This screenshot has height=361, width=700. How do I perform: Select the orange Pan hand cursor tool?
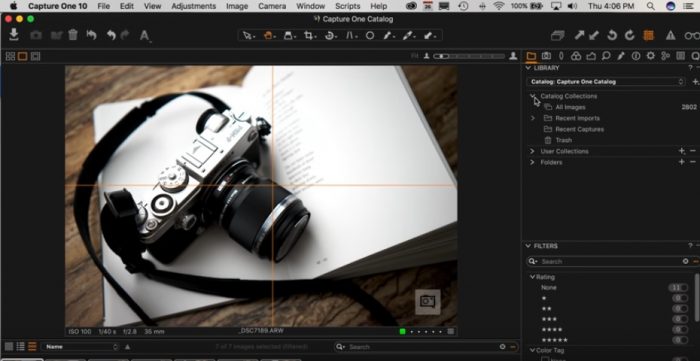coord(268,35)
